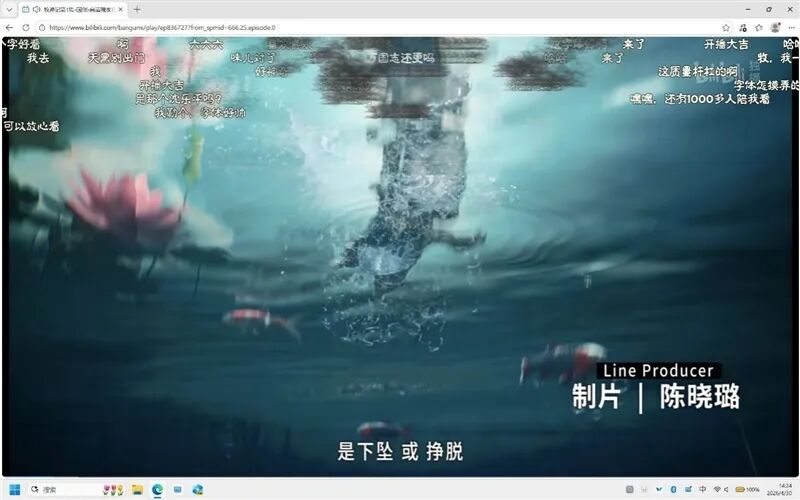Click the Line Producer credit label
Viewport: 800px width, 500px height.
click(658, 371)
